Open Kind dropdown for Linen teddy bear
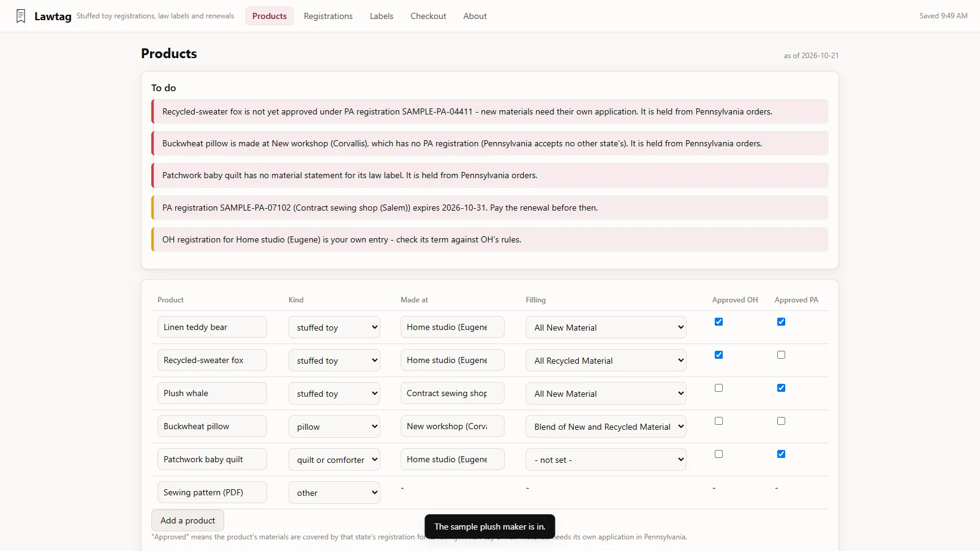Image resolution: width=980 pixels, height=551 pixels. click(x=334, y=328)
